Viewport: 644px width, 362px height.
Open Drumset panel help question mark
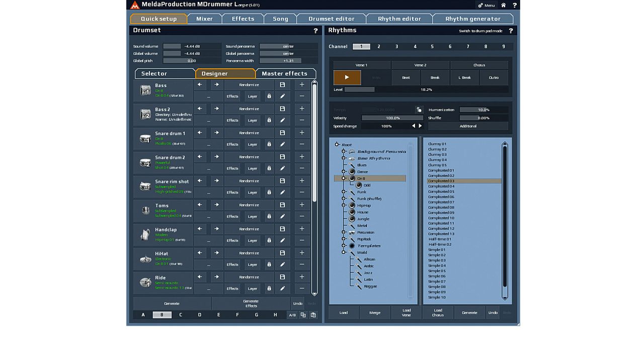coord(316,31)
